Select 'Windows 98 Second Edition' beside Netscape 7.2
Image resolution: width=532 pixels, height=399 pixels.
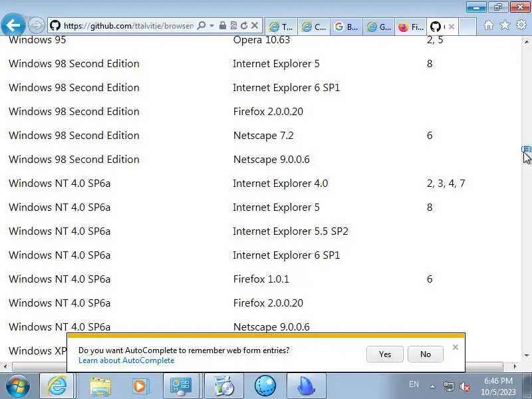pos(74,136)
